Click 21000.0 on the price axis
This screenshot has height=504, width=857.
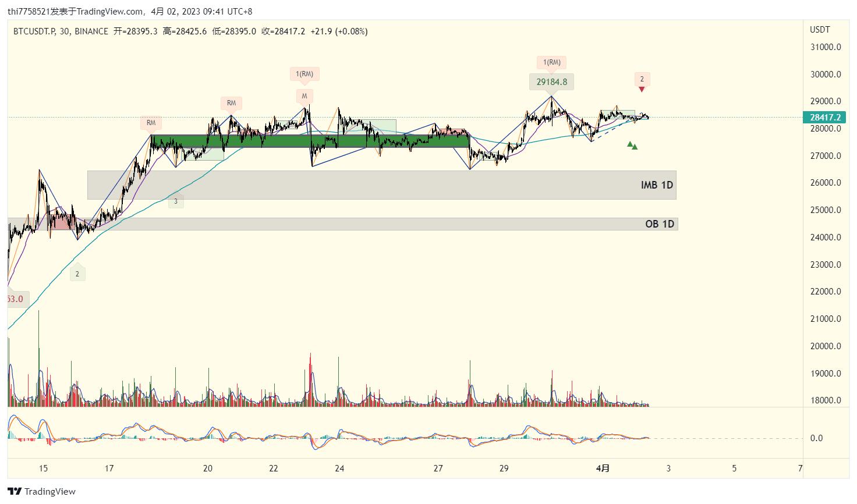tap(826, 319)
